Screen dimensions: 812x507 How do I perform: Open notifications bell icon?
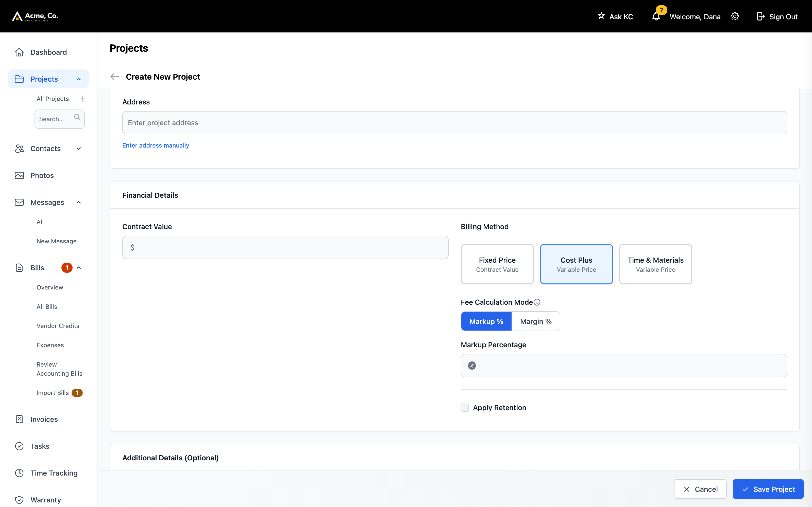[656, 16]
